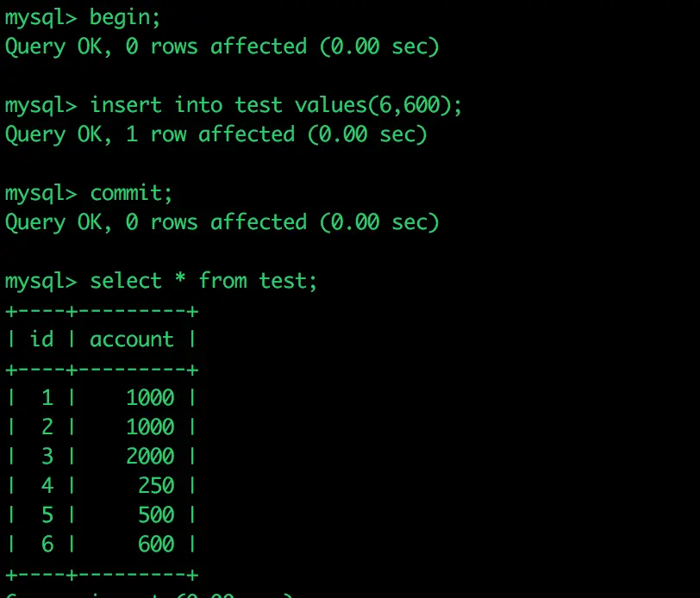The width and height of the screenshot is (700, 598).
Task: Click the 'id' column header
Action: (x=41, y=339)
